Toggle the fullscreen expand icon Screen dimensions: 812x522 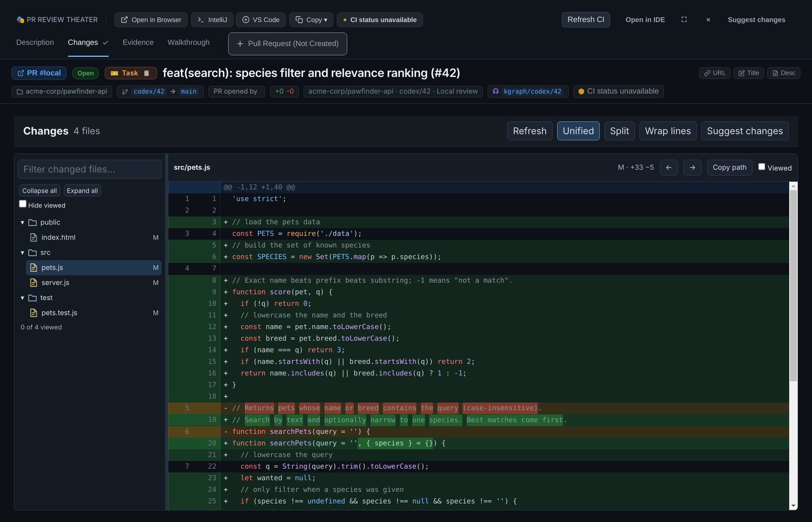click(684, 20)
